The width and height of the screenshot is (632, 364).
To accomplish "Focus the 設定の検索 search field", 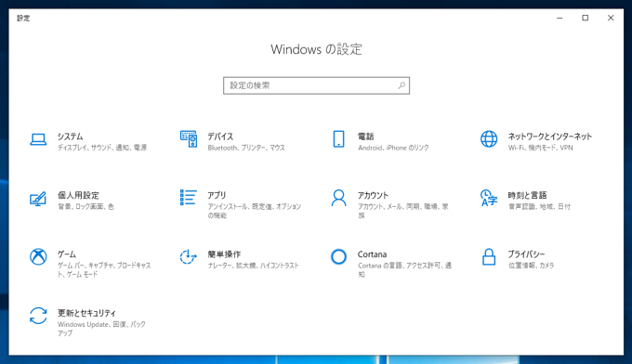I will 316,85.
